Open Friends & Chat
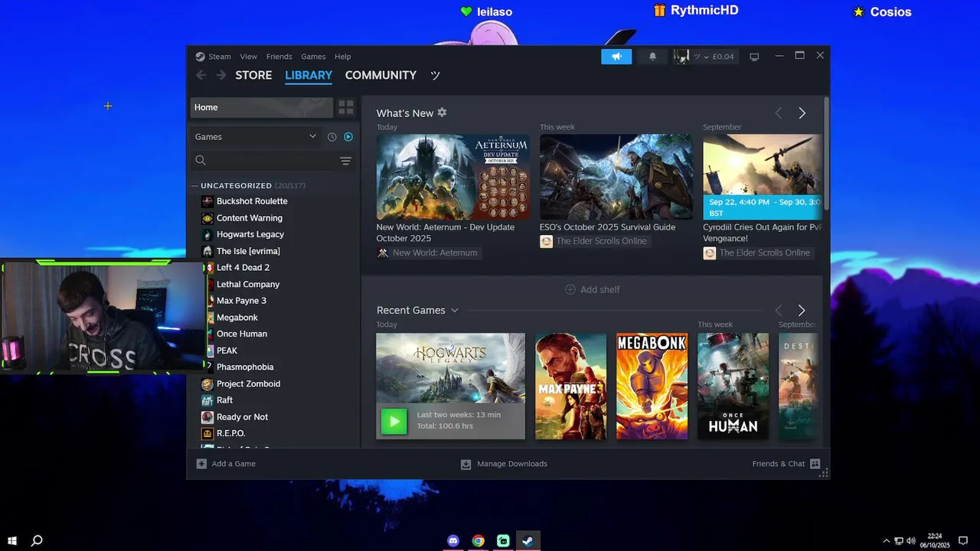980x551 pixels. (786, 464)
